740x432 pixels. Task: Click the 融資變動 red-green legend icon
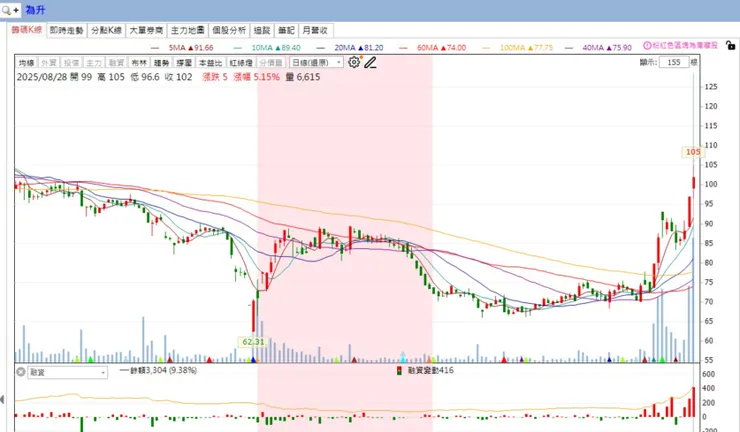click(x=399, y=371)
